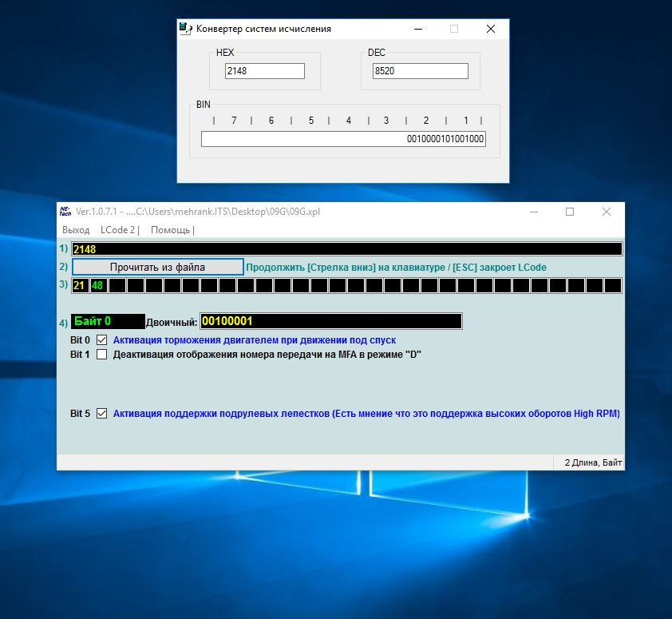Click the BIN field with binary value
The width and height of the screenshot is (672, 619).
(343, 139)
